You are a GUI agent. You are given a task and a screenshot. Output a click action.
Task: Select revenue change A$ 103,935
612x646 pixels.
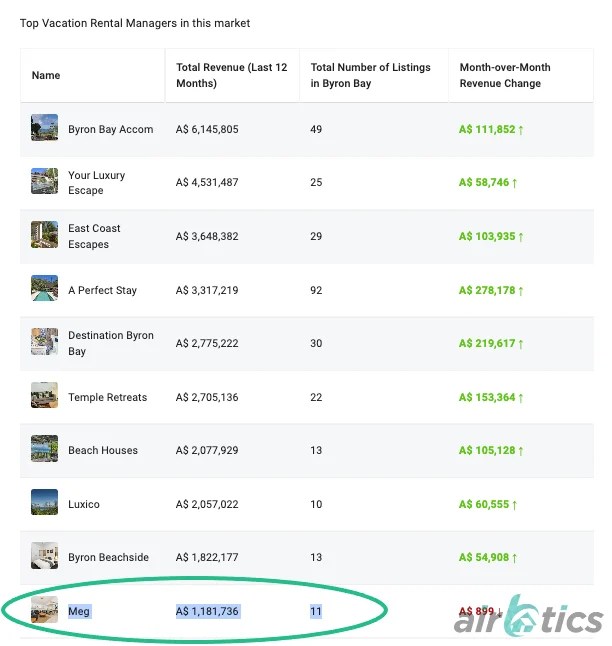point(491,236)
